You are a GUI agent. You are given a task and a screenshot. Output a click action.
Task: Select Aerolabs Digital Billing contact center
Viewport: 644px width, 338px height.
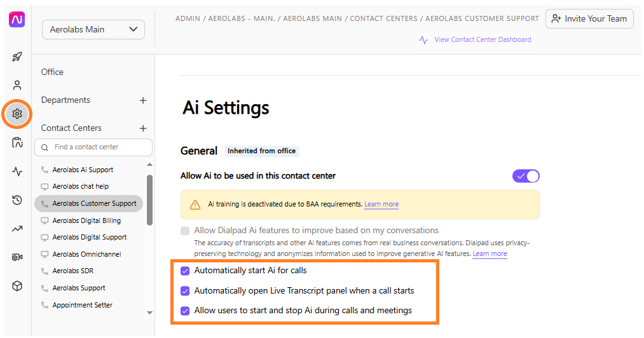[x=86, y=220]
